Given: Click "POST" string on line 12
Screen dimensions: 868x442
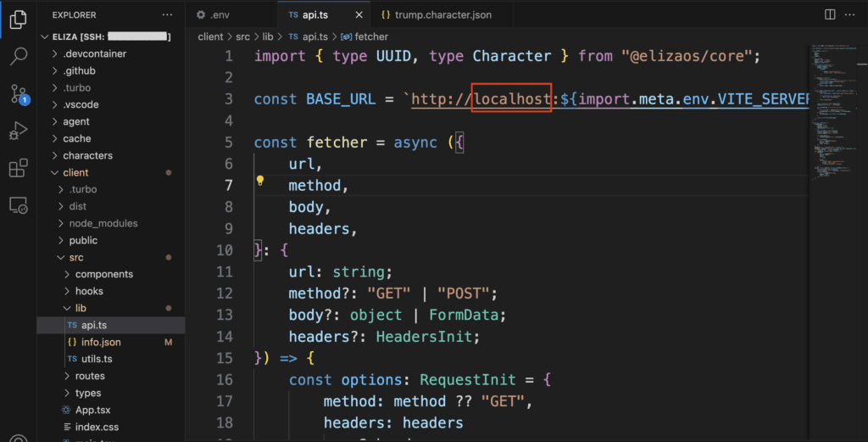Looking at the screenshot, I should point(464,294).
